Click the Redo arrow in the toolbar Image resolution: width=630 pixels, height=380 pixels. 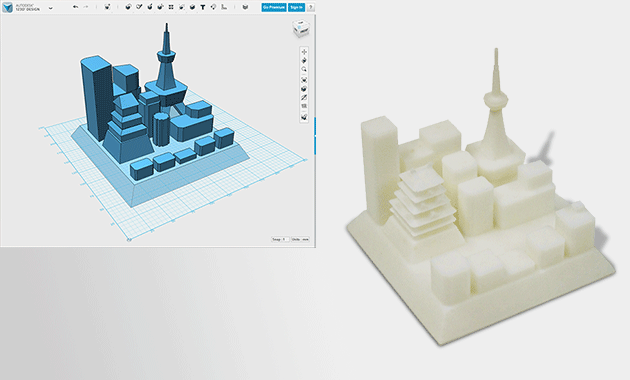click(x=86, y=7)
